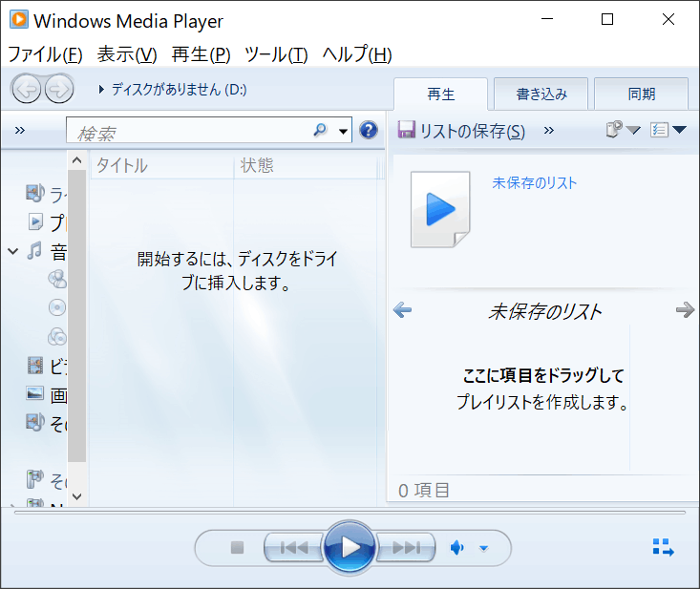Click the italic 未保存のリスト list title
The image size is (700, 589).
544,311
